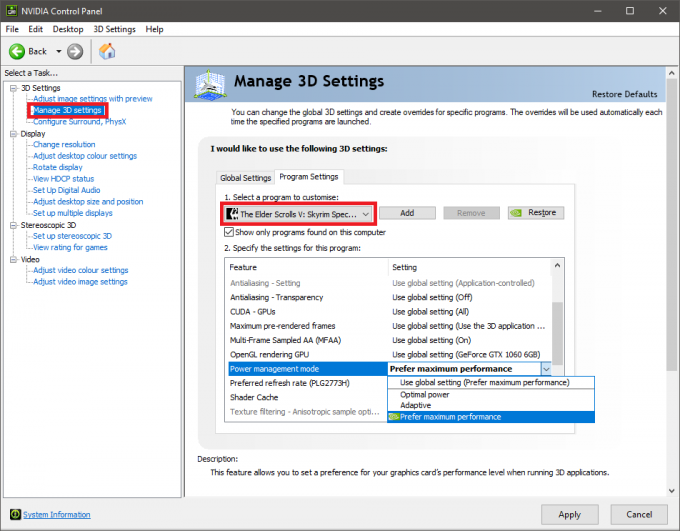Click the NVIDIA Control Panel title bar icon
680x531 pixels.
(11, 11)
